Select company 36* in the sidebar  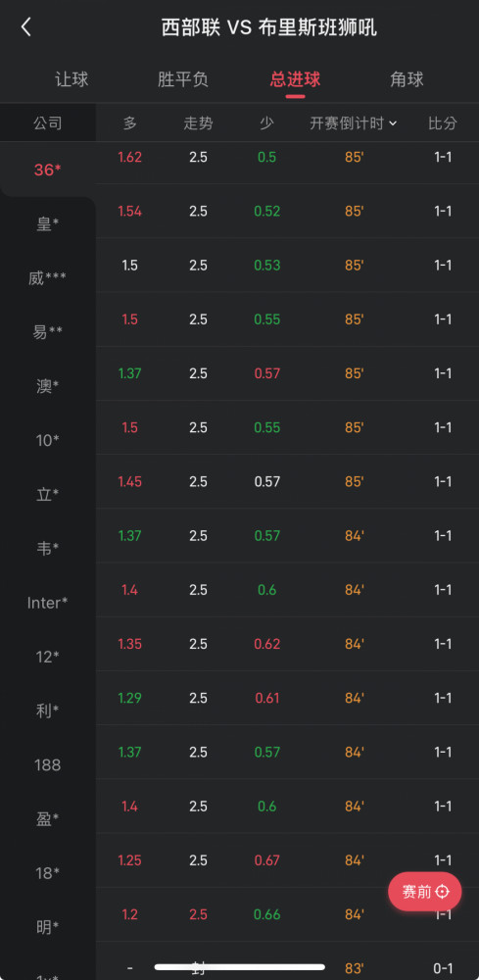click(x=48, y=170)
